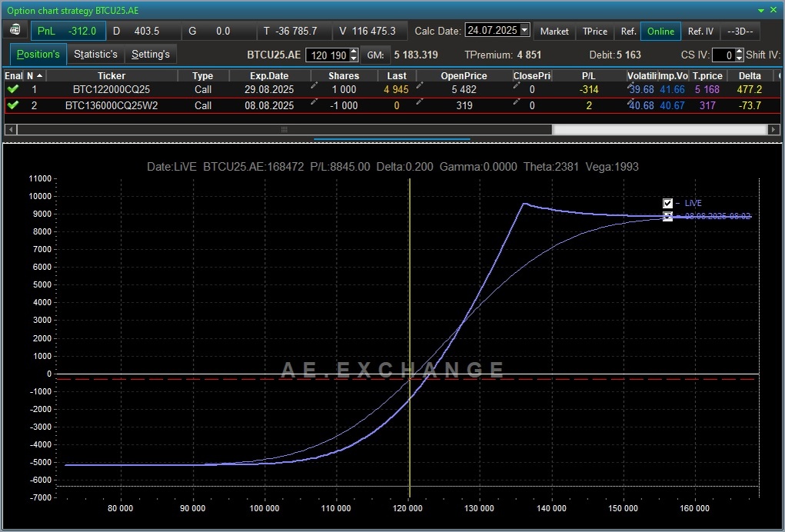Click the Delta value 477.2
Image resolution: width=785 pixels, height=532 pixels.
click(x=750, y=90)
